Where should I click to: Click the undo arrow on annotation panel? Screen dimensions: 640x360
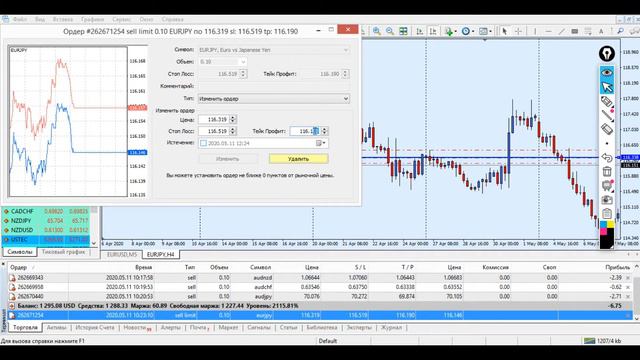607,158
